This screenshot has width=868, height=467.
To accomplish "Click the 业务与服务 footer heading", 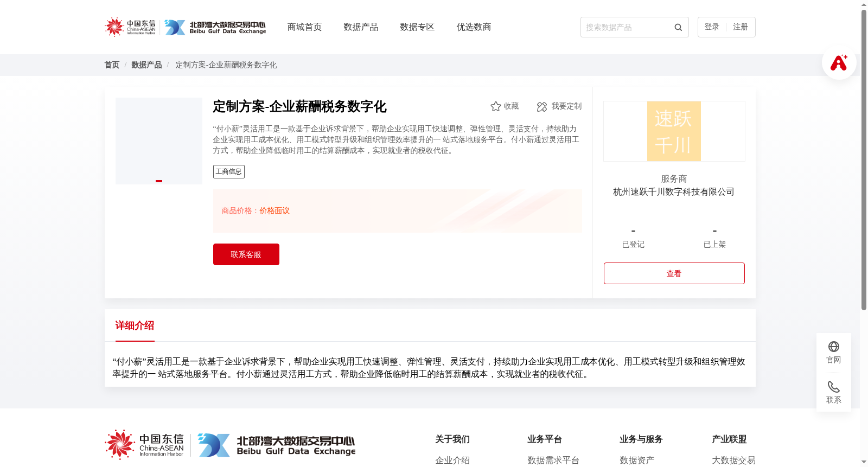I will [641, 439].
